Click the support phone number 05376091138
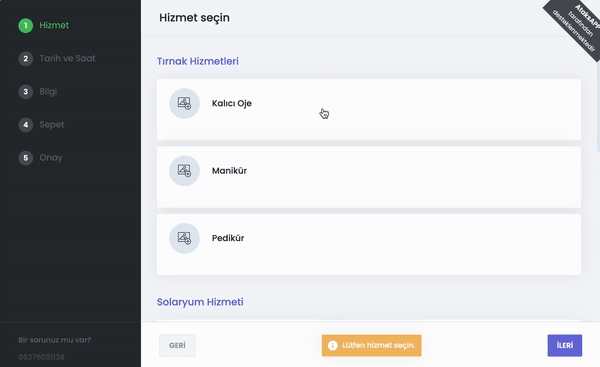The image size is (600, 367). click(41, 357)
